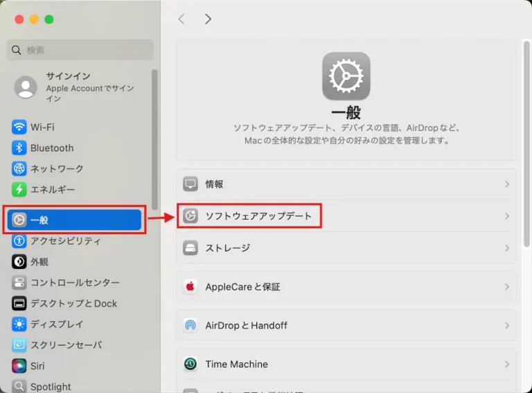
Task: Click the AirDropとHandoff label
Action: tap(247, 326)
